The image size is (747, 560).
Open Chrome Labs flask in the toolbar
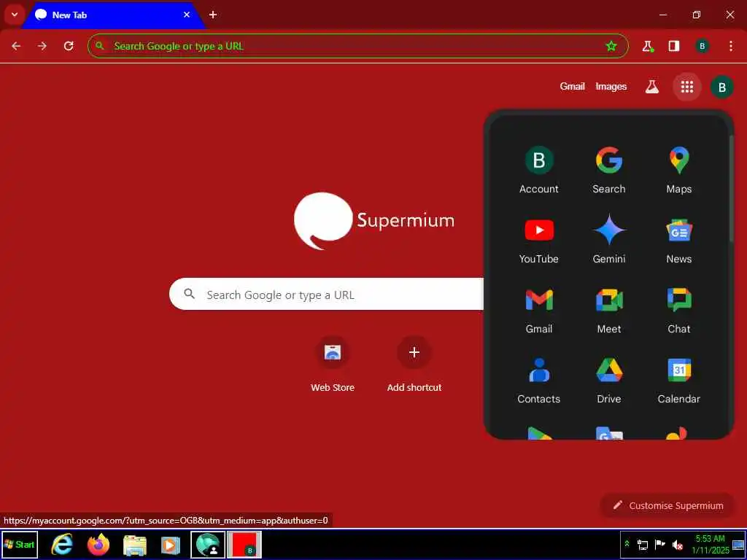648,46
